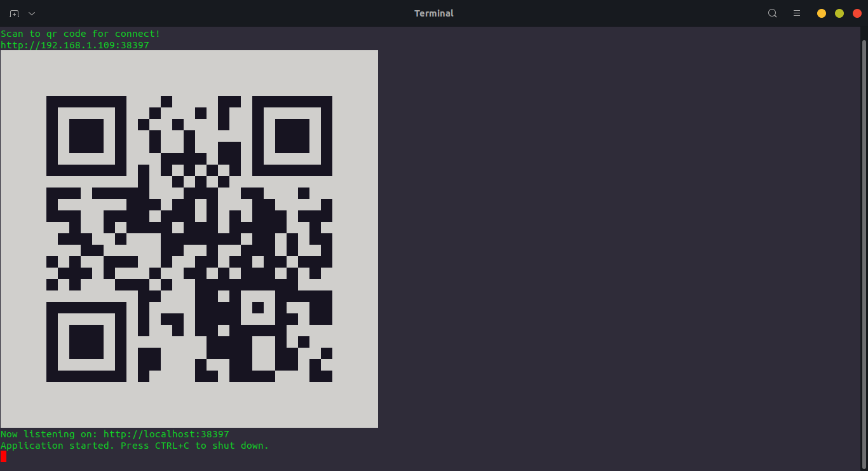Click the red blinking terminal cursor
The width and height of the screenshot is (868, 471).
pos(3,456)
